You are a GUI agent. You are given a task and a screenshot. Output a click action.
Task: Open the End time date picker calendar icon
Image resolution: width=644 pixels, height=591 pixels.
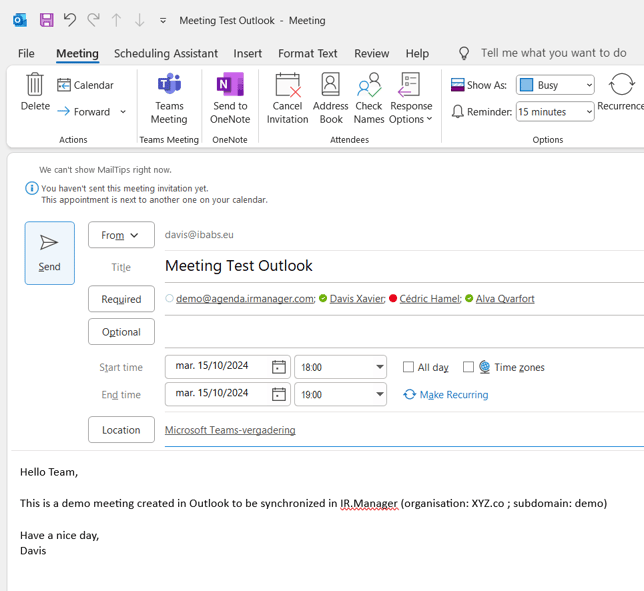coord(279,394)
